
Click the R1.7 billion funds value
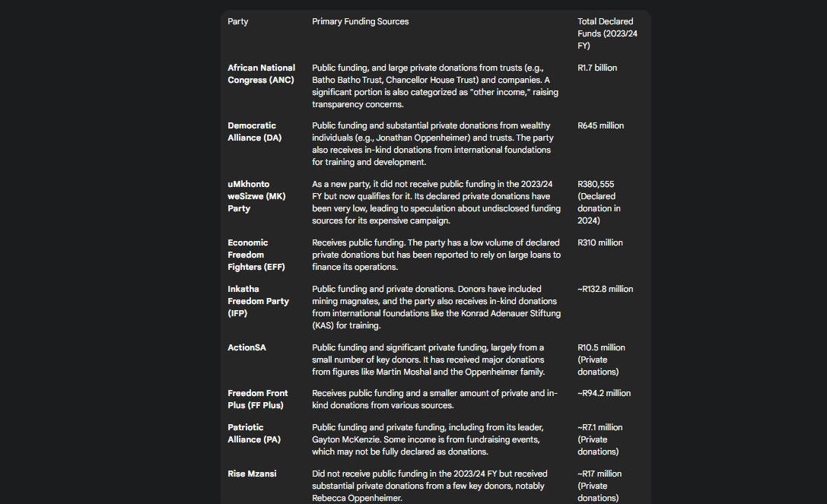[597, 68]
